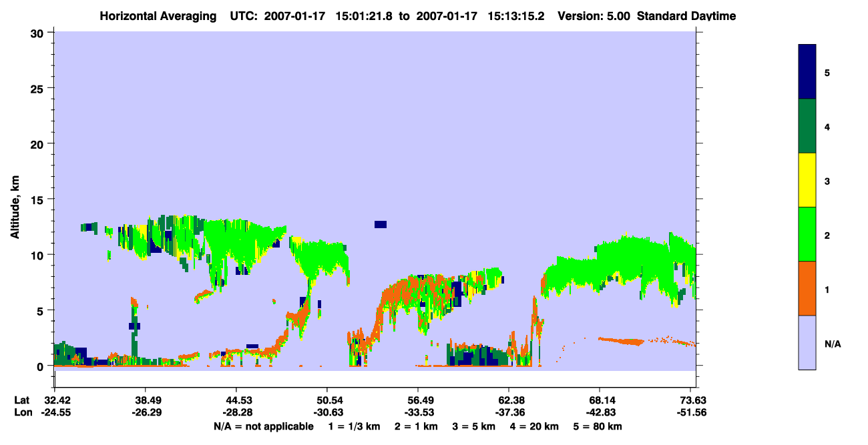Click the longitude value -33.53
The height and width of the screenshot is (445, 868).
pos(418,412)
